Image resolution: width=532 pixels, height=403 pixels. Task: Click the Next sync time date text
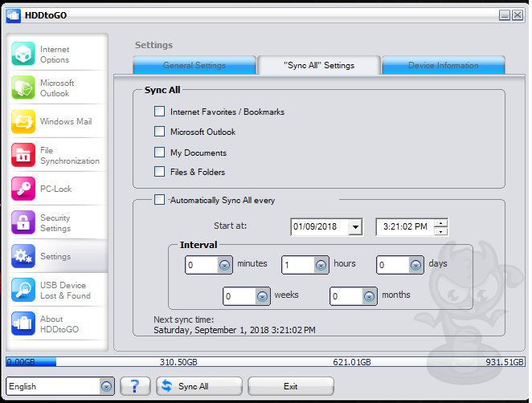(x=235, y=330)
